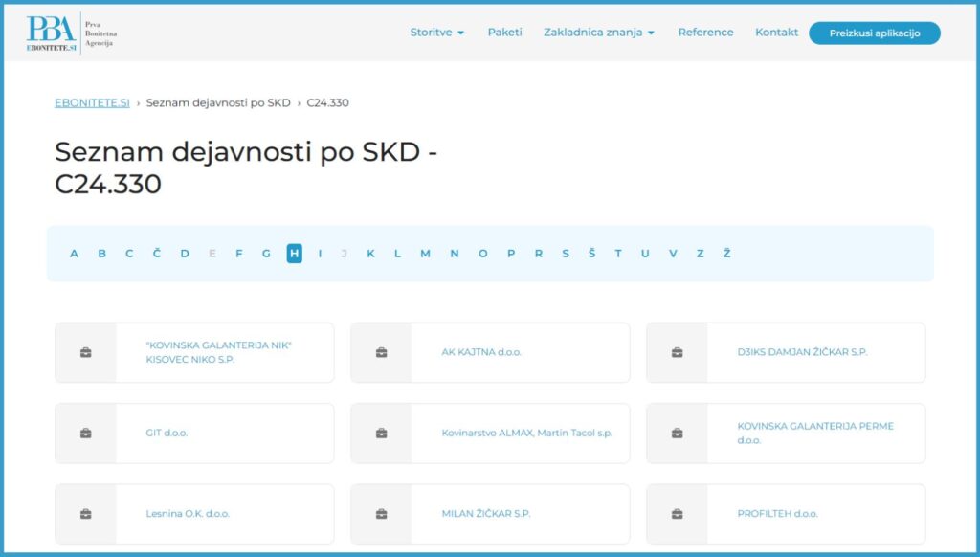Filter list by letter Š
Screen dimensions: 980x557
pos(591,254)
